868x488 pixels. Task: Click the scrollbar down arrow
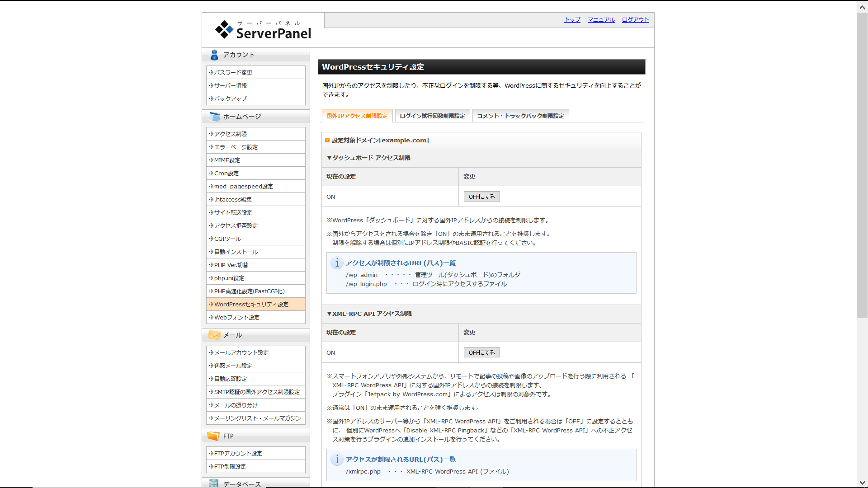(x=862, y=483)
